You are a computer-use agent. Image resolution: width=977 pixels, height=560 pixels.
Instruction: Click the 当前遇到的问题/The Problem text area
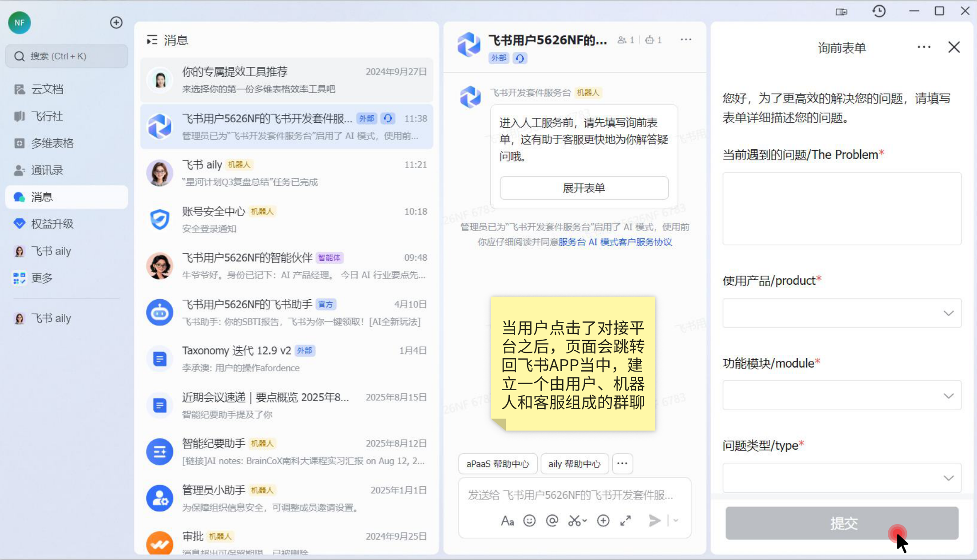(x=842, y=209)
